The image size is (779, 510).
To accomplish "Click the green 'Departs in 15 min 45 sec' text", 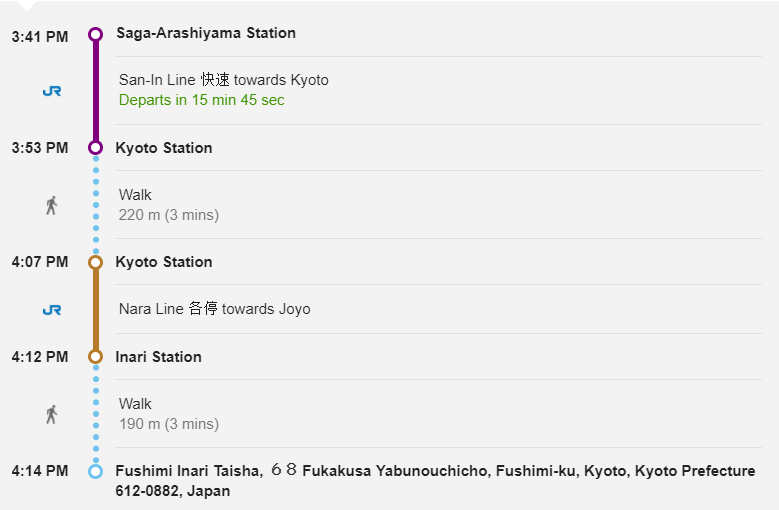I will point(201,100).
